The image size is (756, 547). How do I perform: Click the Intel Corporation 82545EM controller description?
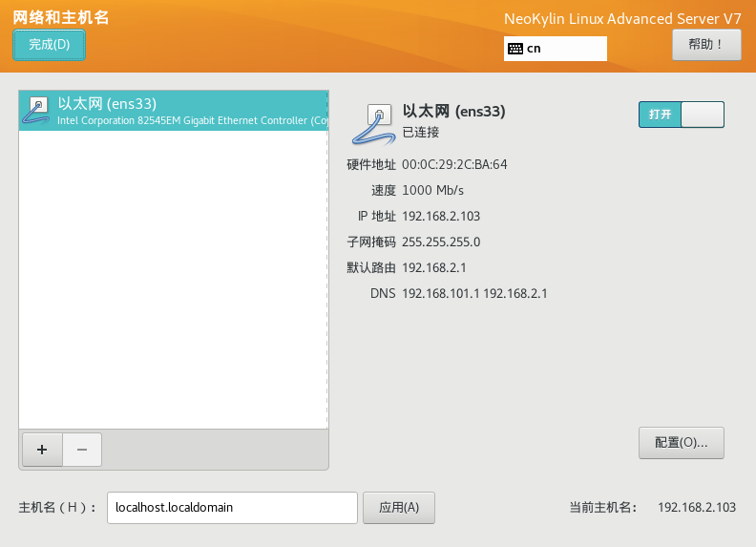tap(193, 120)
